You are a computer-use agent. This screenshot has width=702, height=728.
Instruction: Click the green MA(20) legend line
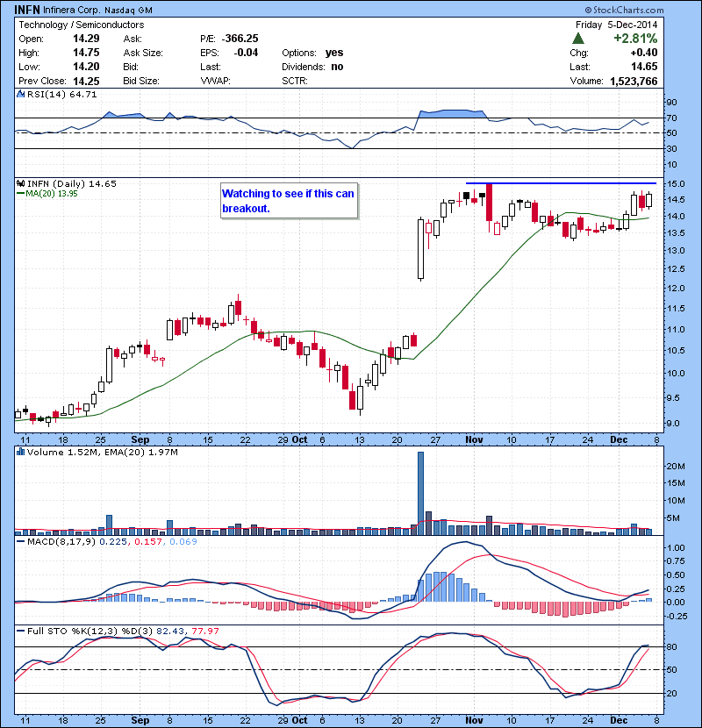(x=20, y=194)
